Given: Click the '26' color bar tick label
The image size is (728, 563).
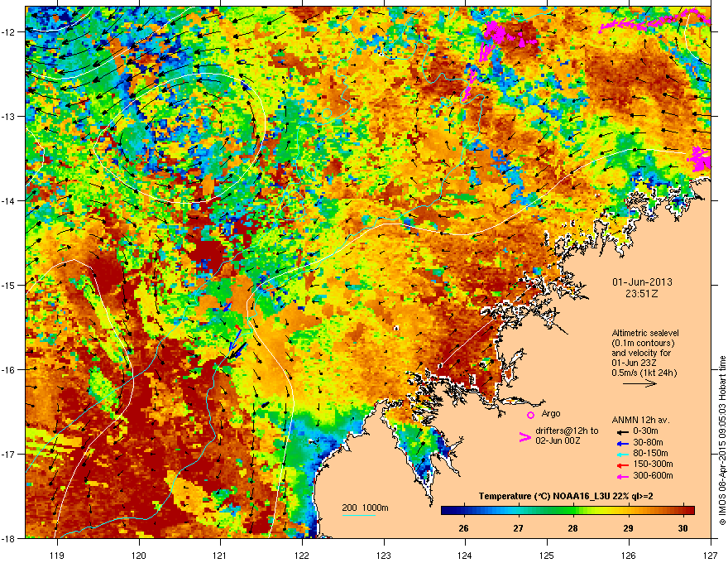Looking at the screenshot, I should pos(463,528).
